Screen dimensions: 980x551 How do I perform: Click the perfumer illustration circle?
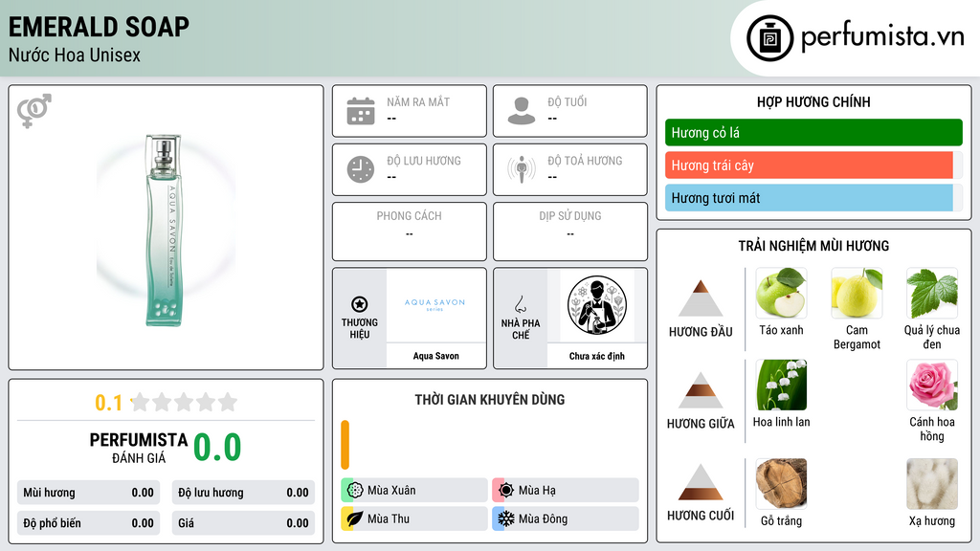coord(597,305)
